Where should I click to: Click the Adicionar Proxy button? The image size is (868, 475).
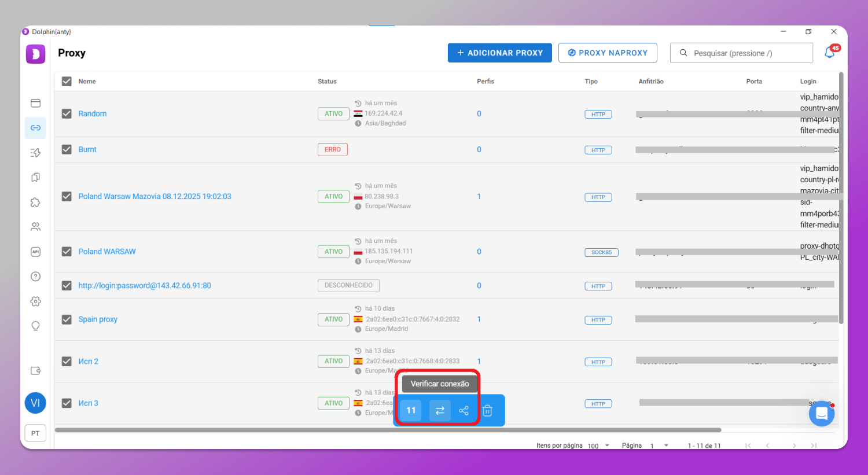pyautogui.click(x=499, y=53)
